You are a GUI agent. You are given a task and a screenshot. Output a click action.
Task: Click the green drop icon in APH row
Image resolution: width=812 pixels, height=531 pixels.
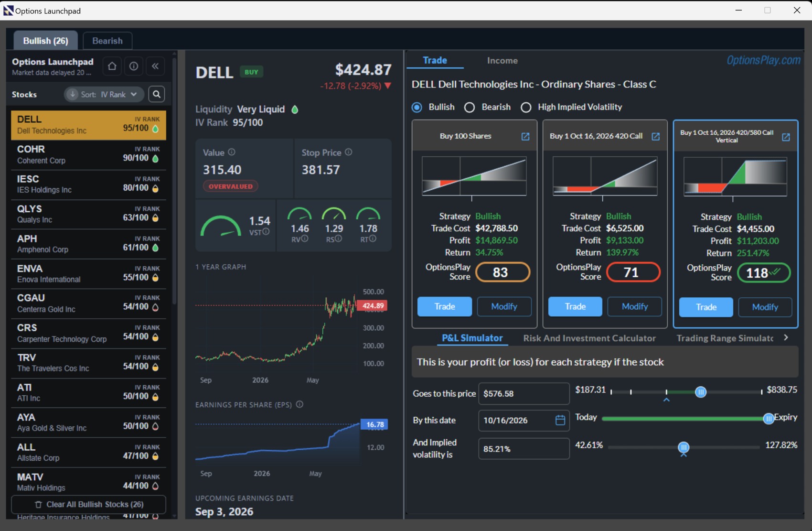155,248
